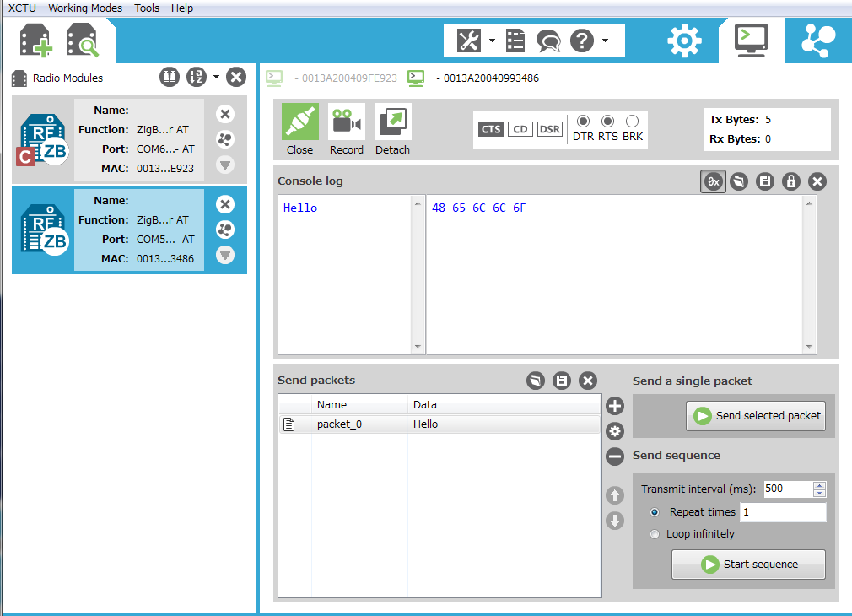The height and width of the screenshot is (616, 852).
Task: Toggle the BRK line radio
Action: 632,121
